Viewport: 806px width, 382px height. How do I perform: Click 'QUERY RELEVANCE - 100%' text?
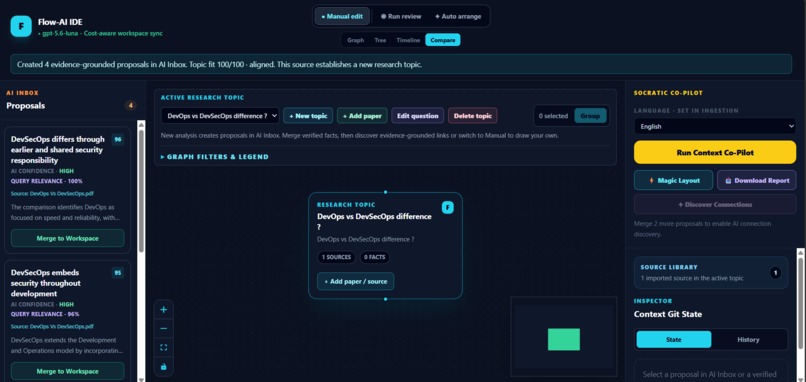(x=46, y=181)
